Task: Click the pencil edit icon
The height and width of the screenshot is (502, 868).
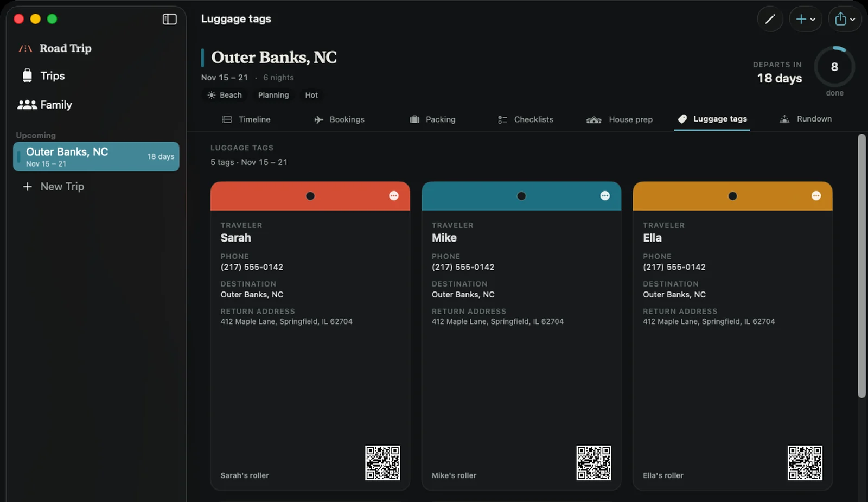Action: pos(770,19)
